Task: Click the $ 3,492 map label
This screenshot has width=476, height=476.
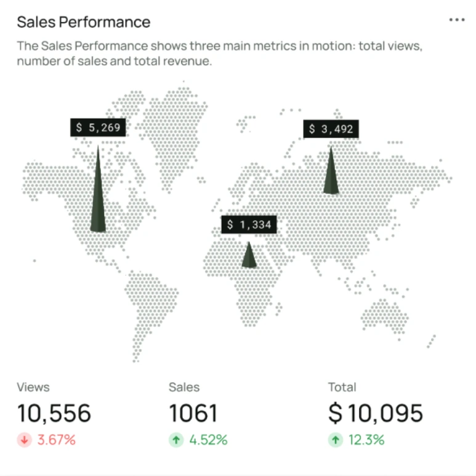Action: pyautogui.click(x=331, y=129)
